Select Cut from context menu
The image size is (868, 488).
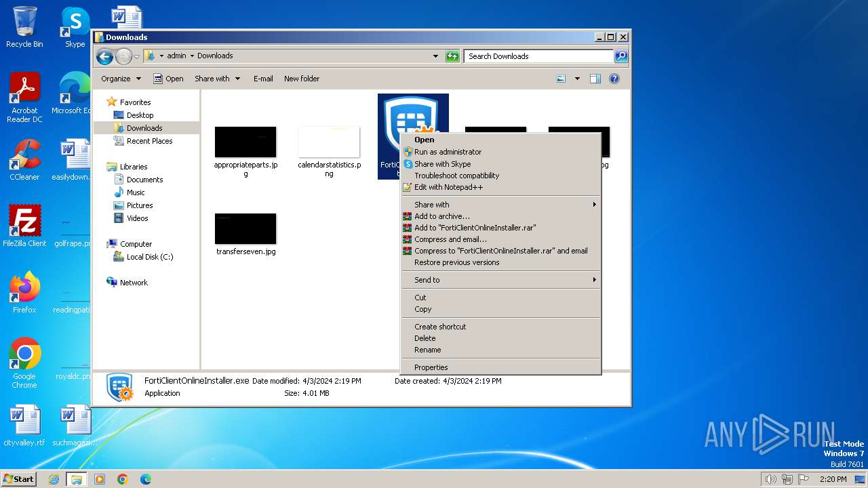500,298
